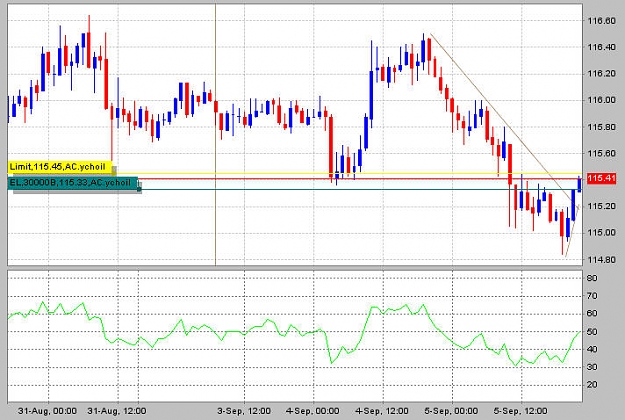Click the 115.00 price axis label
625x420 pixels.
[601, 232]
